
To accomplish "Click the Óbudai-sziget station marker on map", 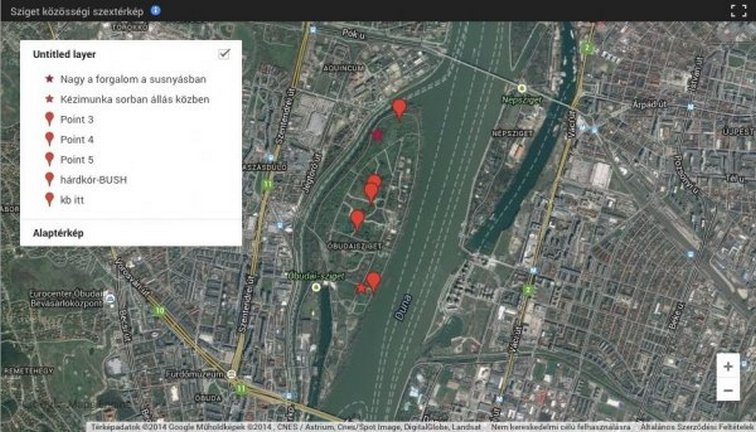I will pyautogui.click(x=317, y=286).
